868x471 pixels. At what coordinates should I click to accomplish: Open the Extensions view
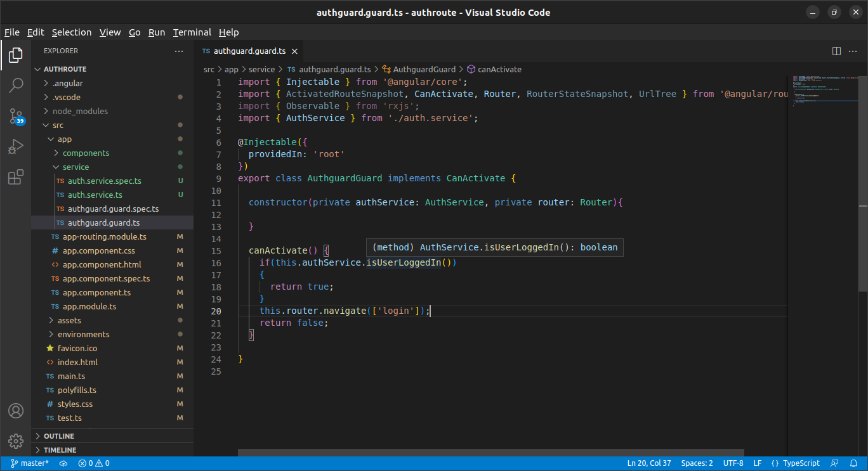(16, 177)
